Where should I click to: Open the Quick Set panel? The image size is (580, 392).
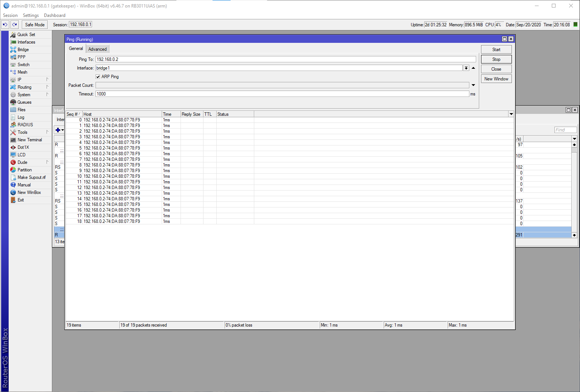coord(26,34)
